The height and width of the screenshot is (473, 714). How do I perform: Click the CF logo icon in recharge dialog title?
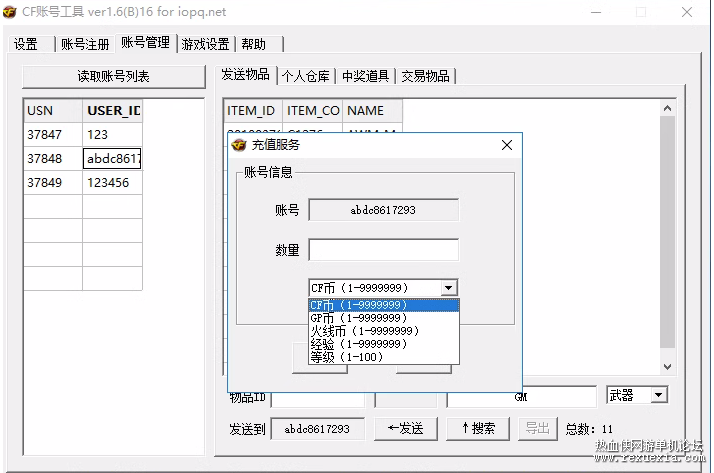[239, 145]
